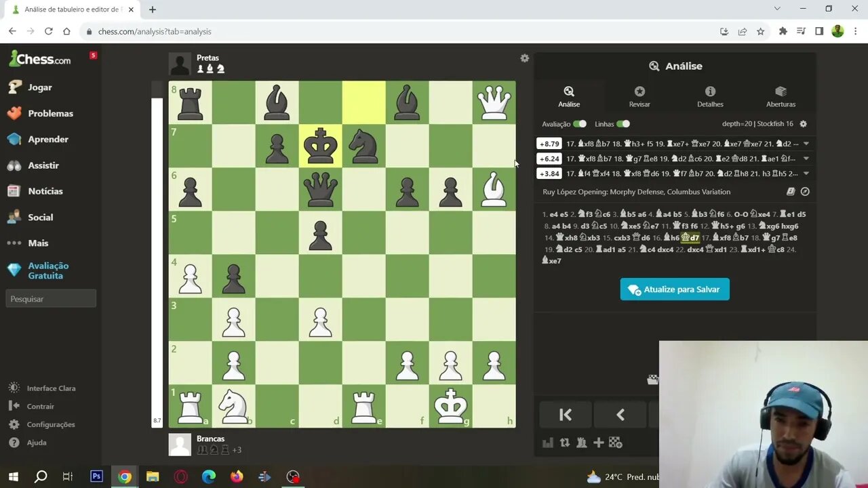Open a new Chrome tab
The width and height of the screenshot is (868, 488).
[153, 9]
